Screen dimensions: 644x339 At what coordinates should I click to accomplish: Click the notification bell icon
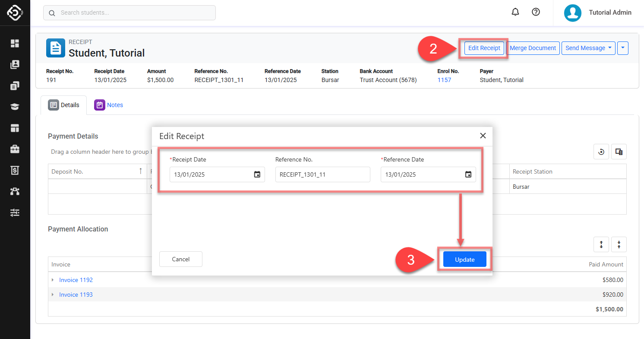(515, 13)
